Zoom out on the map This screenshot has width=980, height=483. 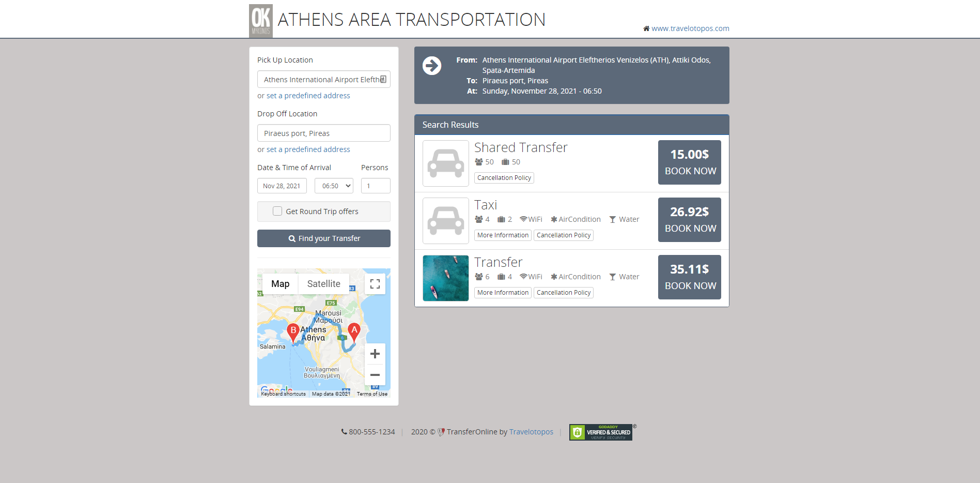[x=375, y=375]
